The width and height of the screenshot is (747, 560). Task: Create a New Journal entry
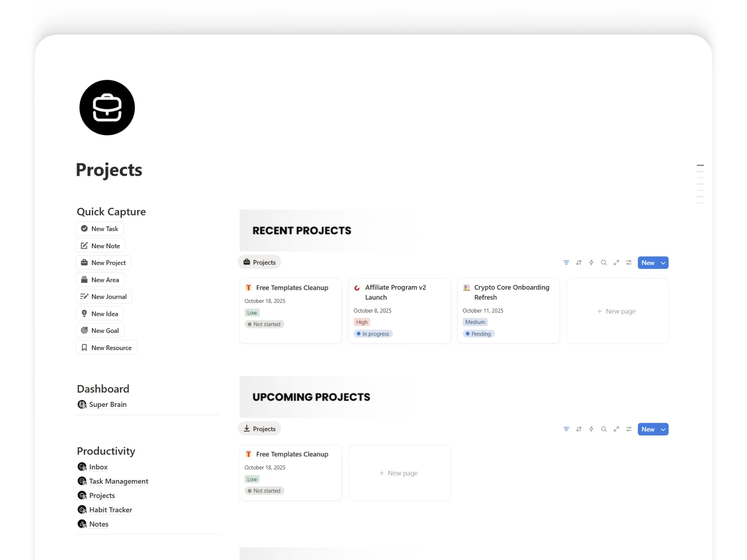pos(104,297)
